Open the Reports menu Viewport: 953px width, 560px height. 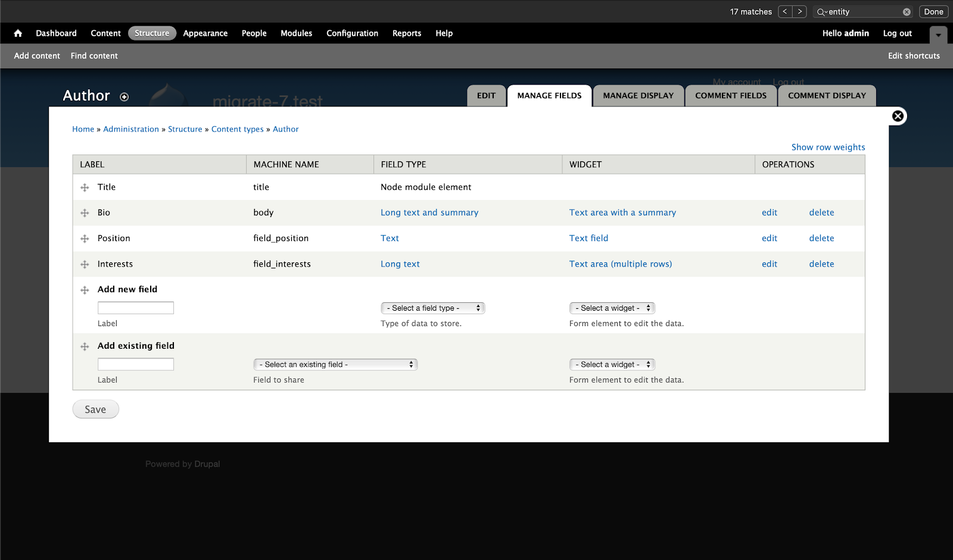pos(407,33)
